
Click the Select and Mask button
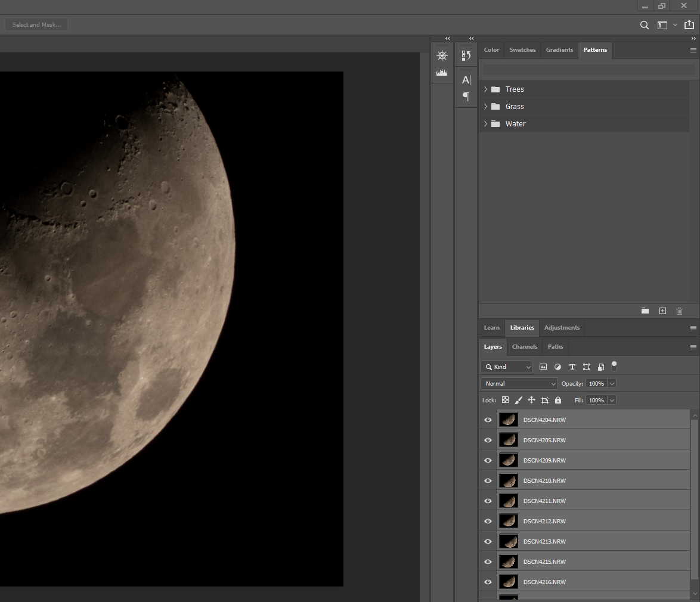(x=36, y=24)
